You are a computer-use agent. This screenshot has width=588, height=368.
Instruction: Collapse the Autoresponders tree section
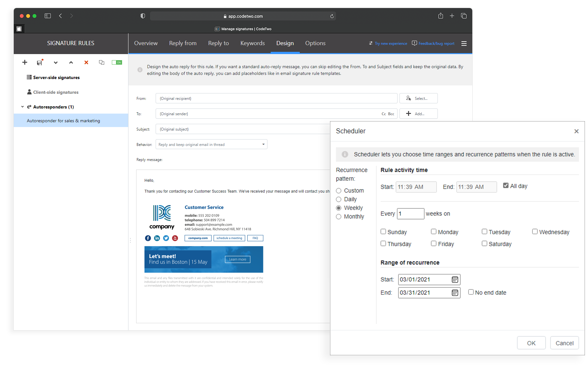[x=22, y=107]
